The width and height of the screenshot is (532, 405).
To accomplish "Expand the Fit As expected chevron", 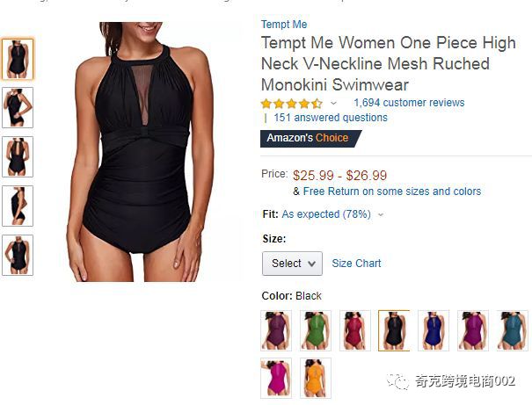I will (381, 214).
